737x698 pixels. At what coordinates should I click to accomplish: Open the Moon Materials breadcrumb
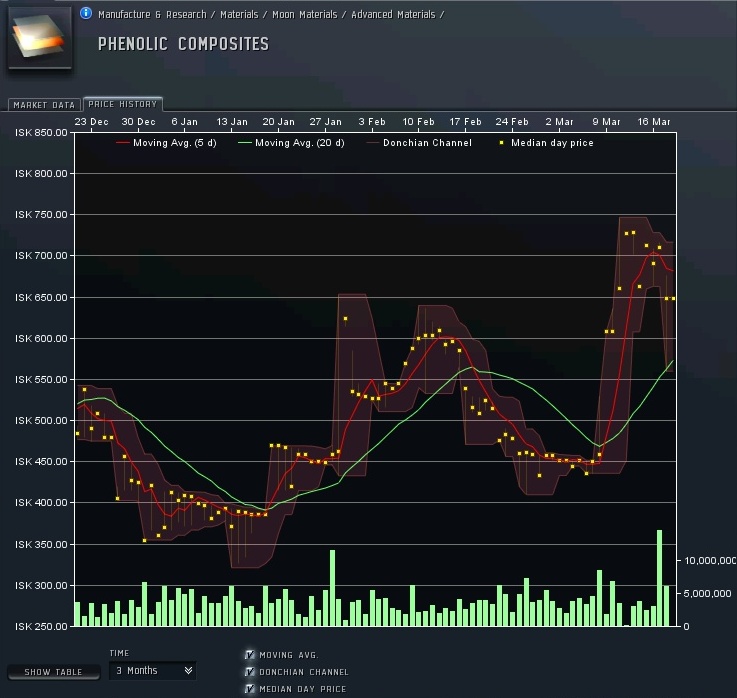click(305, 15)
